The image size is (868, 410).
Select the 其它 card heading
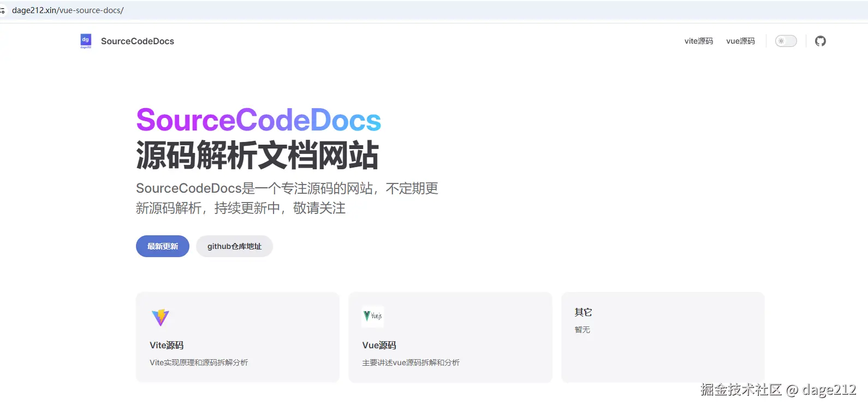(x=583, y=312)
